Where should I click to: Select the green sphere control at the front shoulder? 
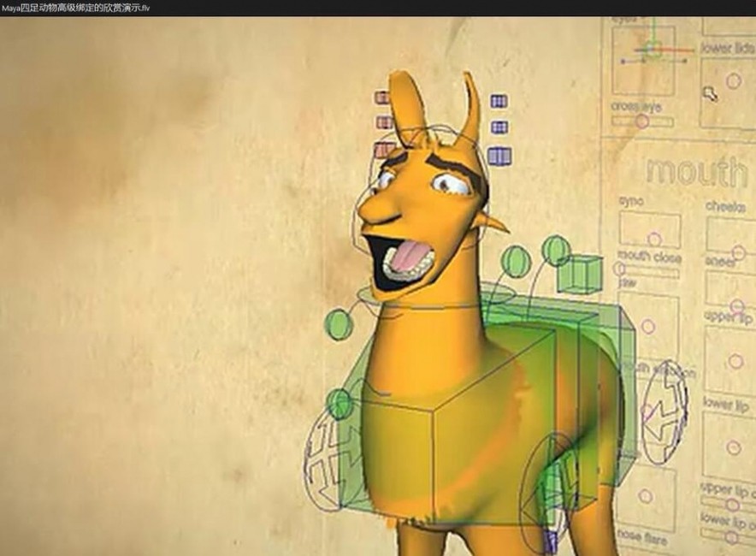tap(340, 403)
